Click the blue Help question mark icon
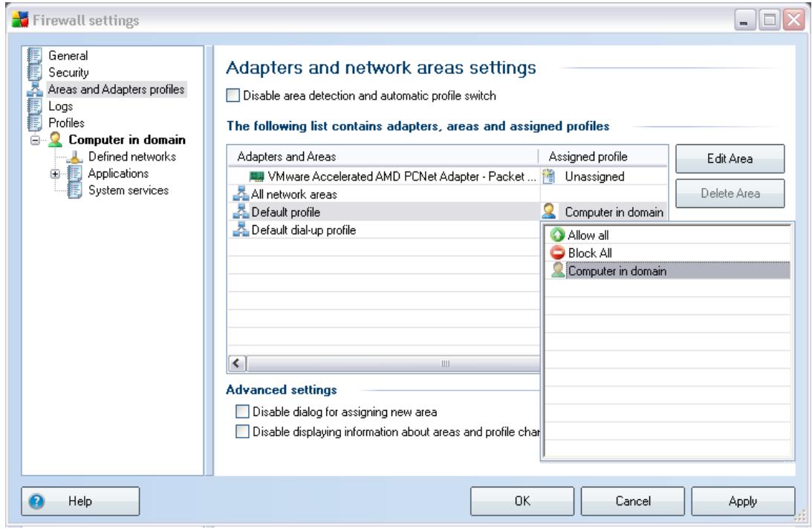 coord(36,501)
